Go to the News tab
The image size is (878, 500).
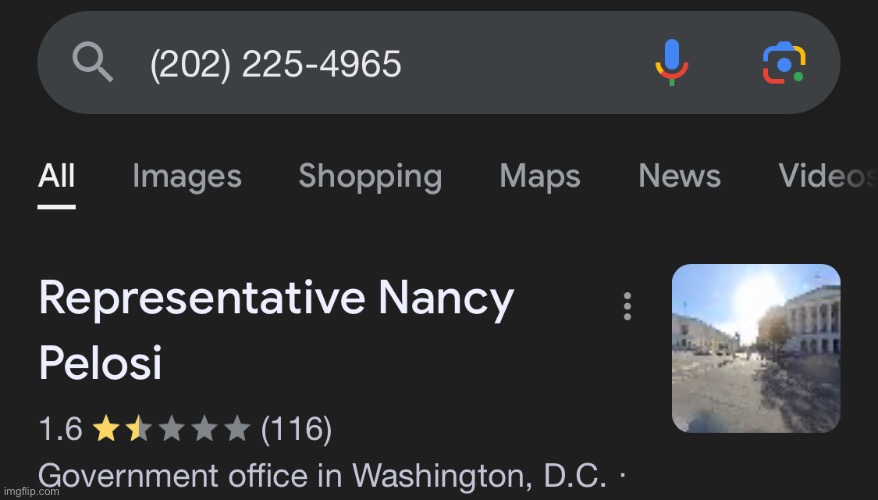click(x=679, y=177)
